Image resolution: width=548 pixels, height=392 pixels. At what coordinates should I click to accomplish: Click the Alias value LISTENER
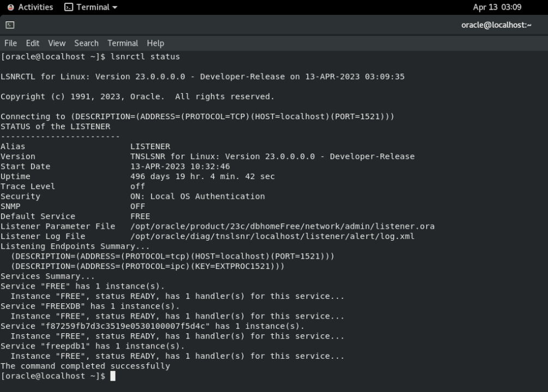pyautogui.click(x=150, y=146)
